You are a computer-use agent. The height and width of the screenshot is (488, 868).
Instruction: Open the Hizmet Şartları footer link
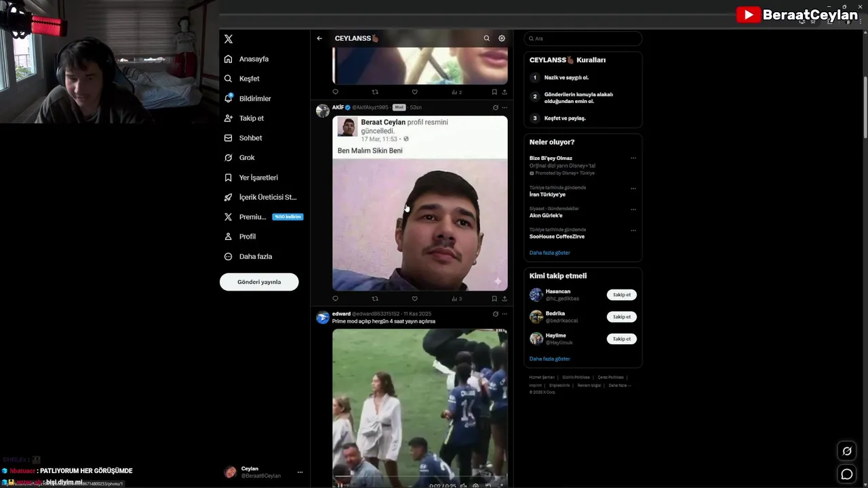542,378
